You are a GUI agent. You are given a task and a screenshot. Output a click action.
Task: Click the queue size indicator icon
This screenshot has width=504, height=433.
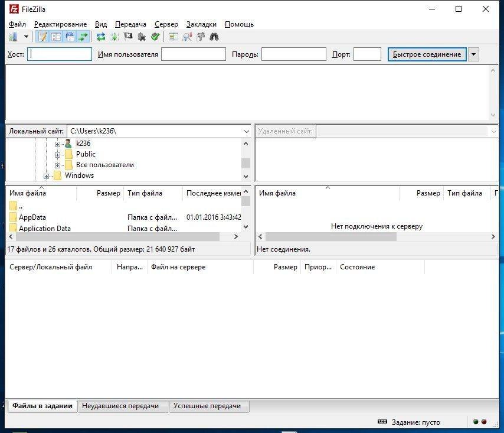(x=382, y=422)
